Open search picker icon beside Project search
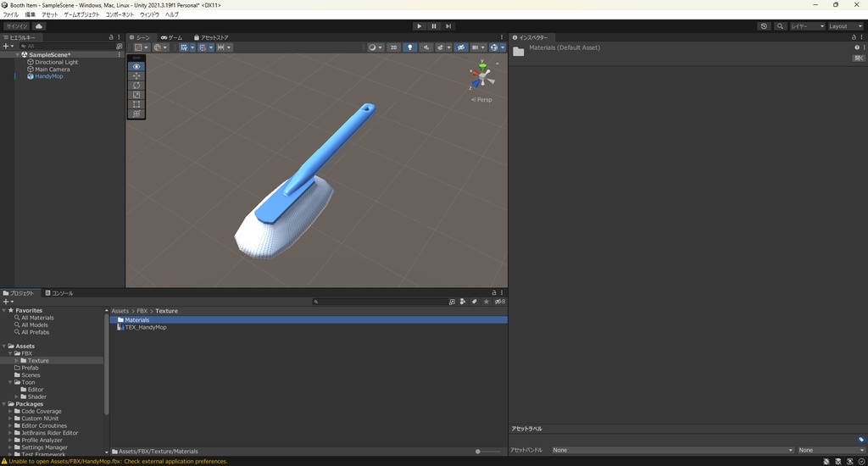868x466 pixels. 452,302
